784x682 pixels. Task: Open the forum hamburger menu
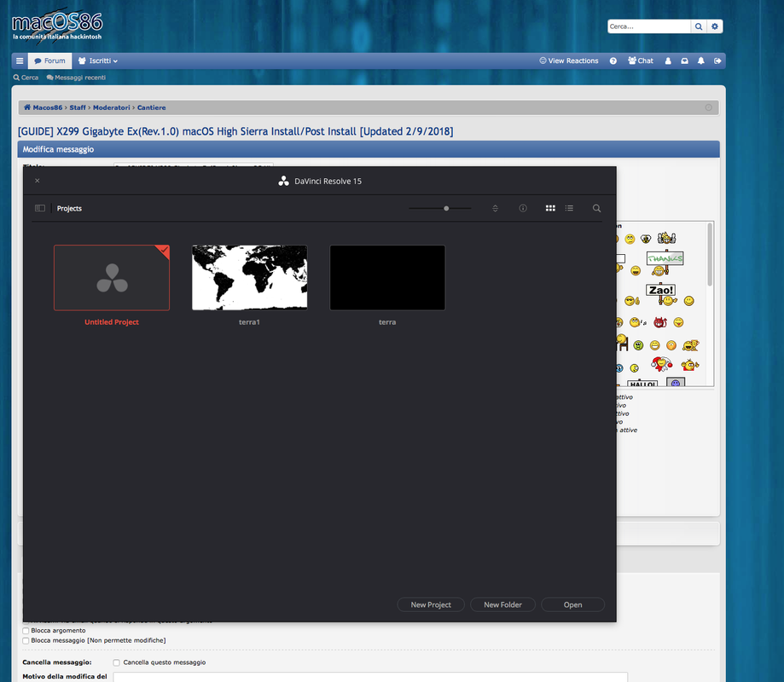pos(20,61)
